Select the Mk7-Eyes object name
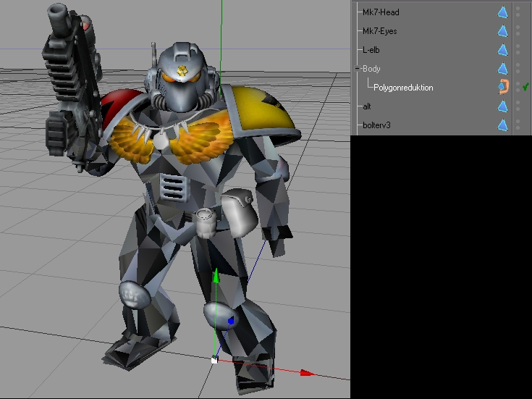This screenshot has height=399, width=532. (x=380, y=31)
